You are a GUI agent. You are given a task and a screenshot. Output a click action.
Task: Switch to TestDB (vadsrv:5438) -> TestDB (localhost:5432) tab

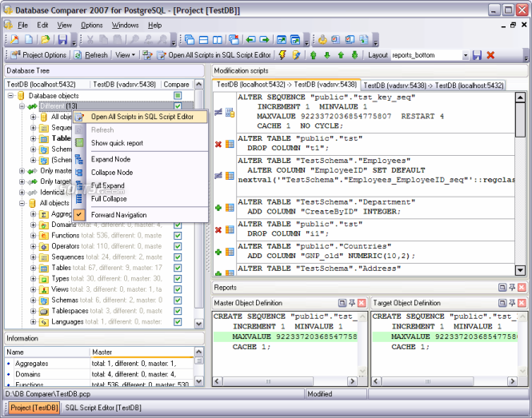point(434,85)
